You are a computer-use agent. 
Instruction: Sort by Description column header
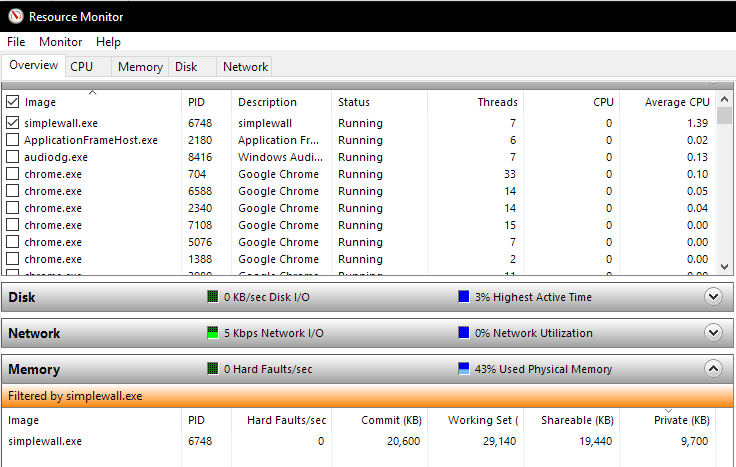point(268,102)
